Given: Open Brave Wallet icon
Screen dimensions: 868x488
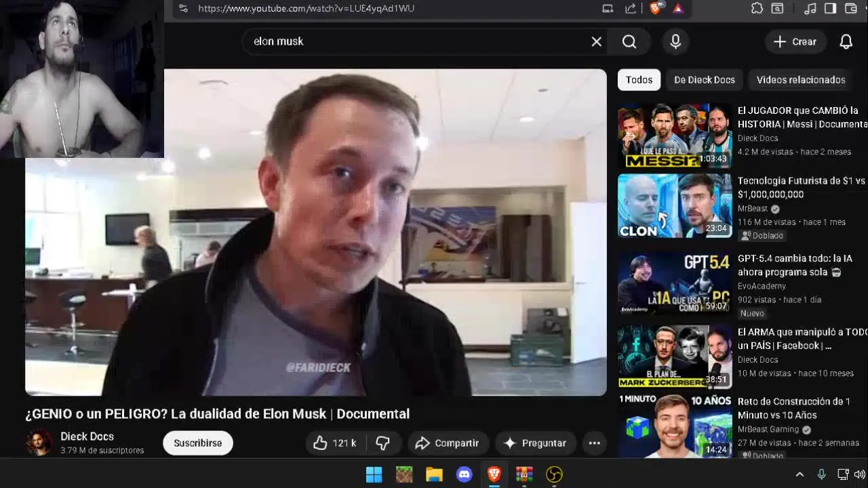Looking at the screenshot, I should coord(851,8).
